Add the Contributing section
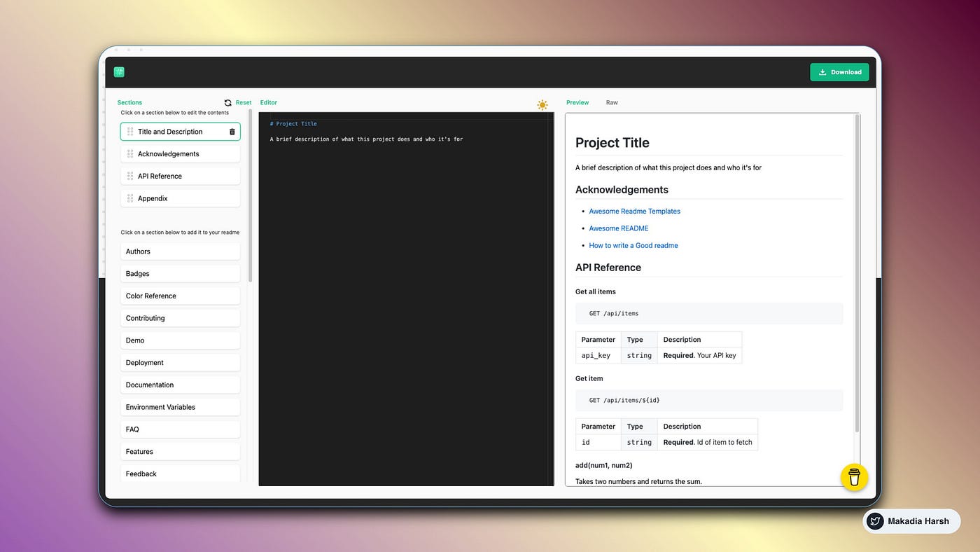Screen dimensions: 980x552 click(x=181, y=318)
